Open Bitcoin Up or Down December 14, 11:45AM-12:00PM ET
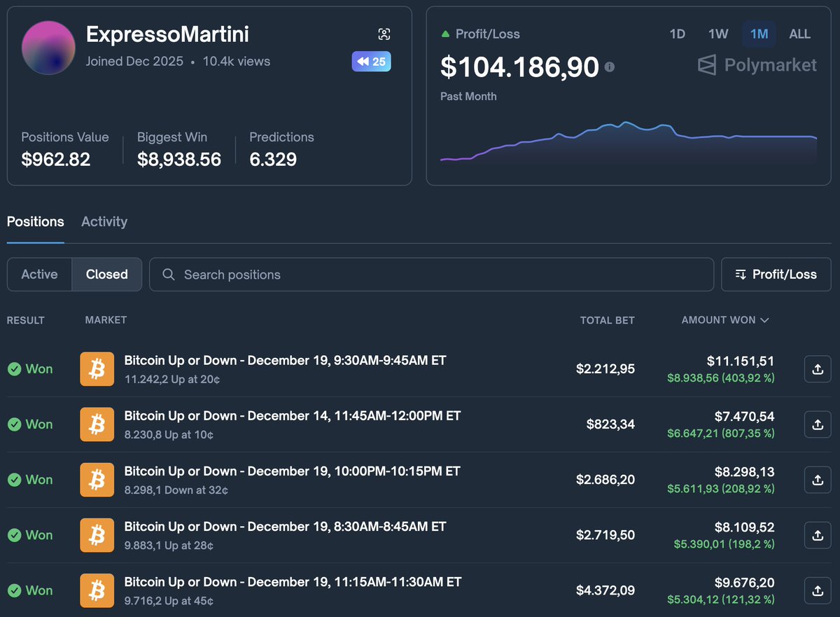The image size is (840, 617). pyautogui.click(x=293, y=416)
